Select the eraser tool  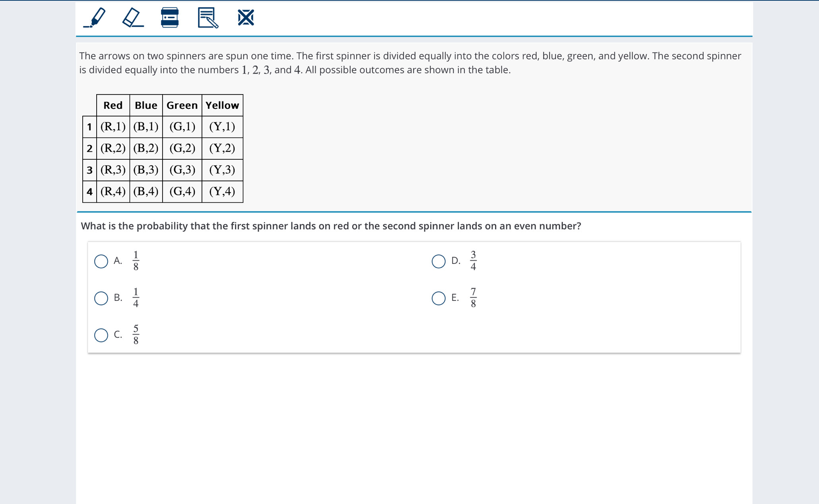click(133, 17)
